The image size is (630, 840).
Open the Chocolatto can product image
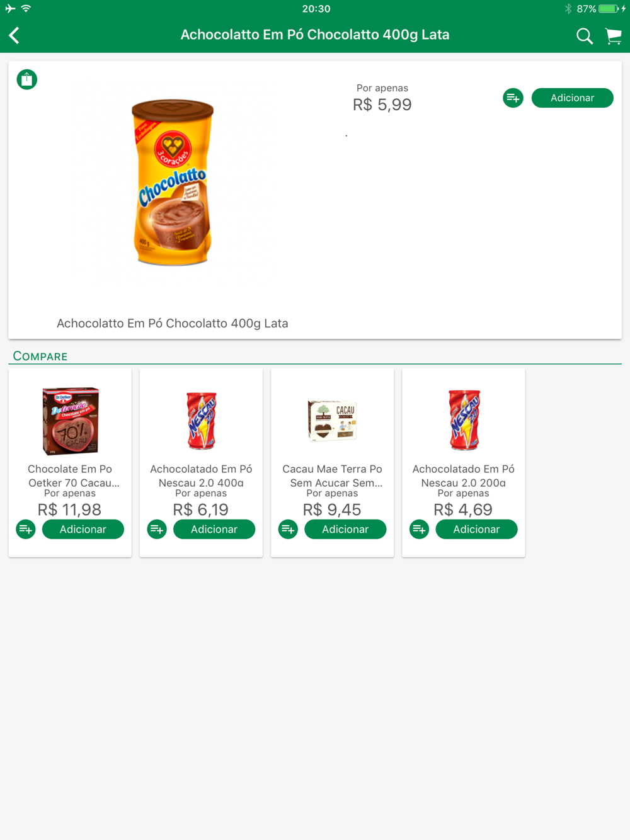click(x=173, y=182)
